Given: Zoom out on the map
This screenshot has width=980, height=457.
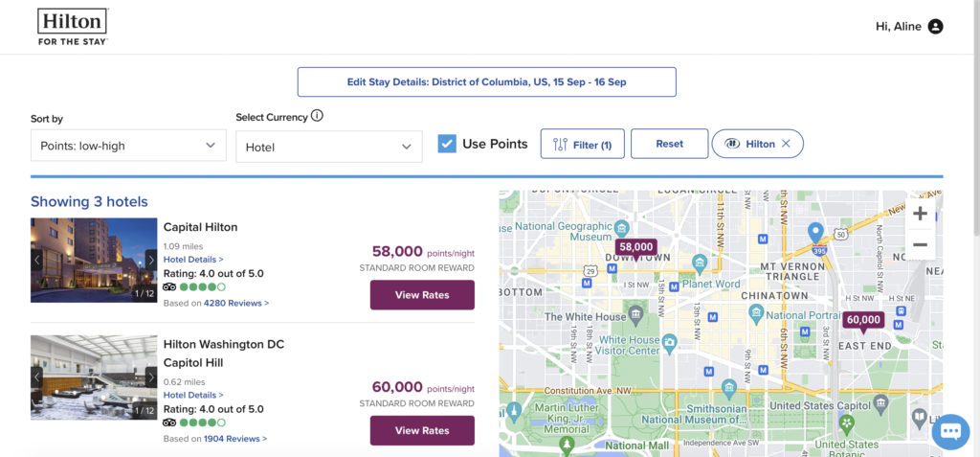Looking at the screenshot, I should [920, 245].
